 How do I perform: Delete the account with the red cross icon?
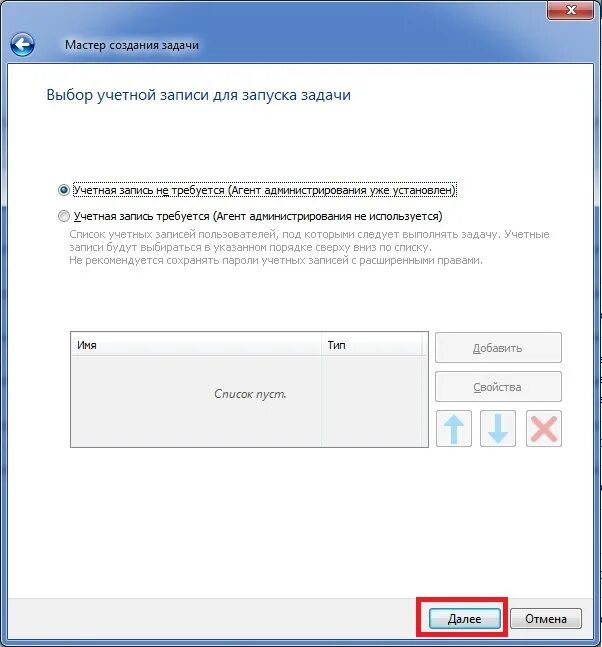point(544,428)
